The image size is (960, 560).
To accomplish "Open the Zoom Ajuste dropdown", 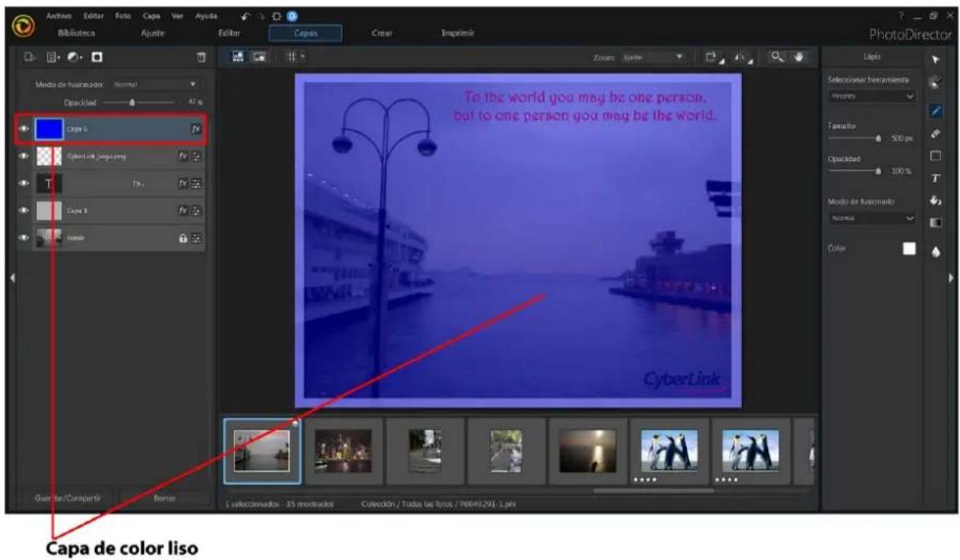I will (652, 58).
